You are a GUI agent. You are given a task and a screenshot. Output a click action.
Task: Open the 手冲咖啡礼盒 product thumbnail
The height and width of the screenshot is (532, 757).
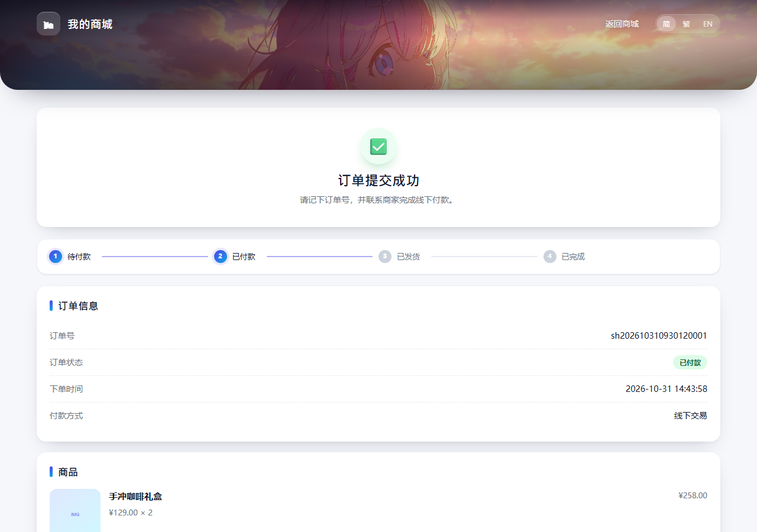tap(75, 511)
